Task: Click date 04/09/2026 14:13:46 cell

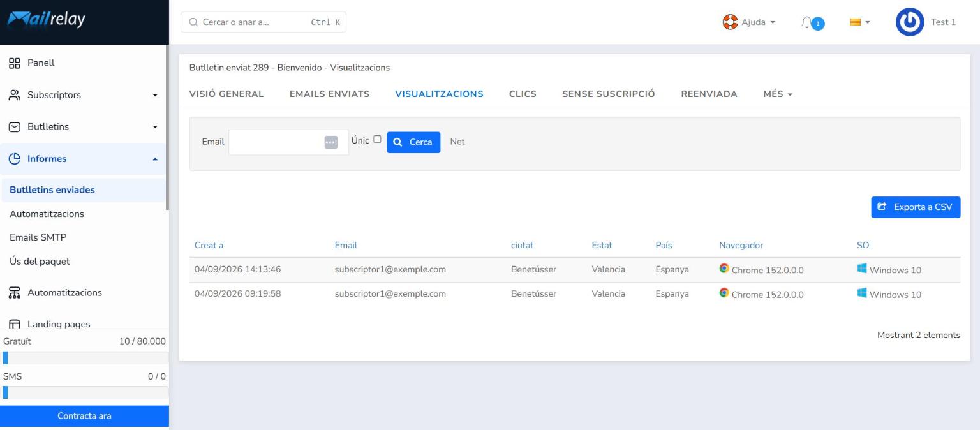Action: click(237, 269)
